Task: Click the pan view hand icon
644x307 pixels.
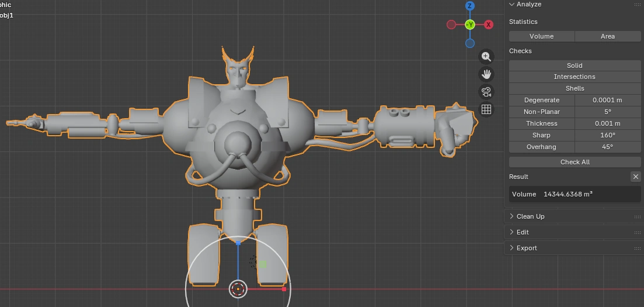Action: tap(486, 74)
